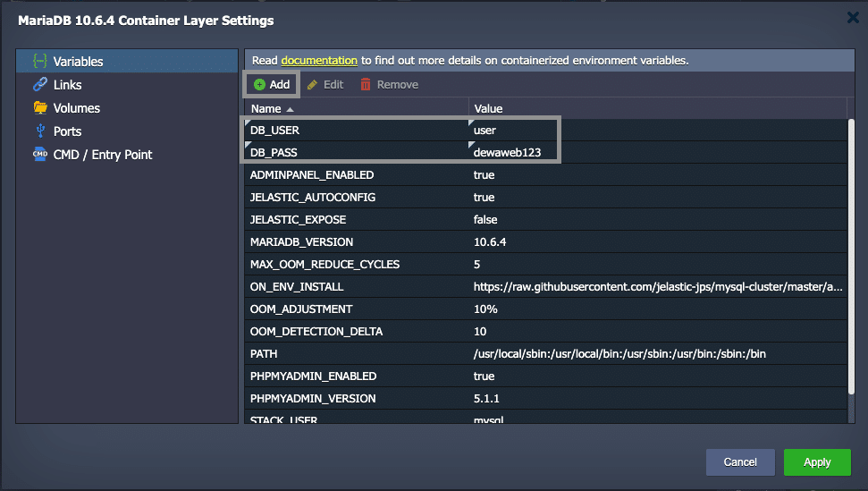The image size is (868, 491).
Task: Click the value '10%'
Action: pyautogui.click(x=485, y=309)
